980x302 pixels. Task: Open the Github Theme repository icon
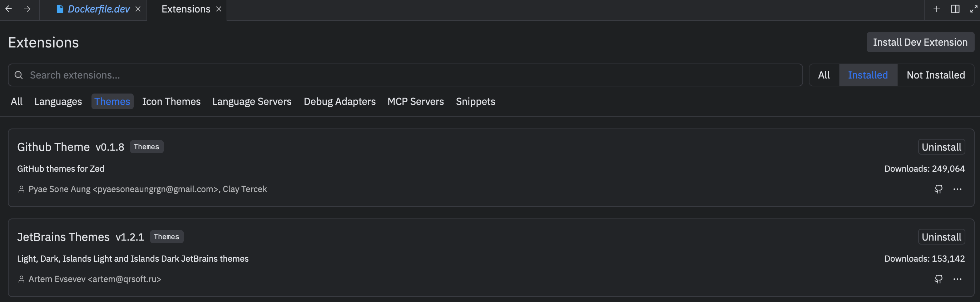click(939, 189)
